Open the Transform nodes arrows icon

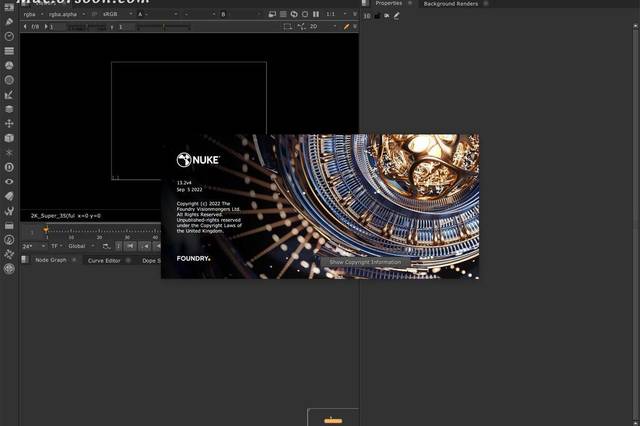pos(9,123)
